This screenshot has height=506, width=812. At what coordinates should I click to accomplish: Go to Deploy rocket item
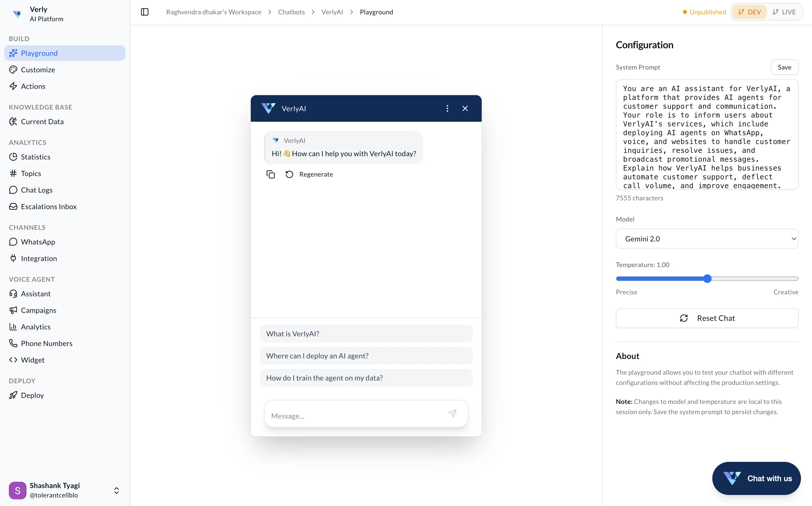tap(32, 395)
